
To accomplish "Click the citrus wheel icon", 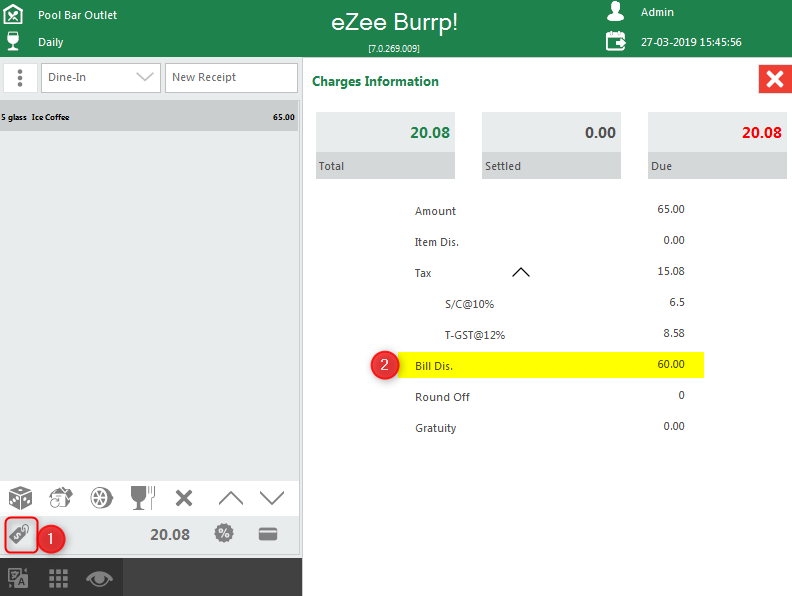I will (102, 498).
